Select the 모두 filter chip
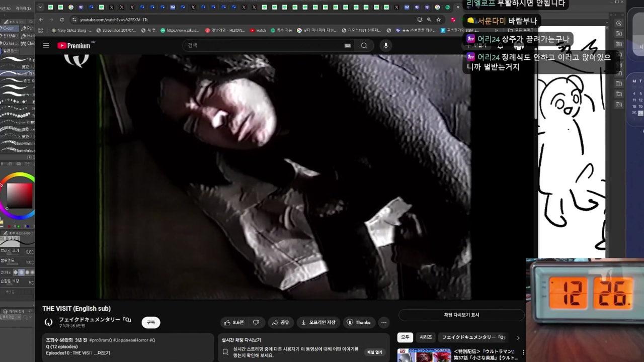The width and height of the screenshot is (644, 362). point(405,337)
